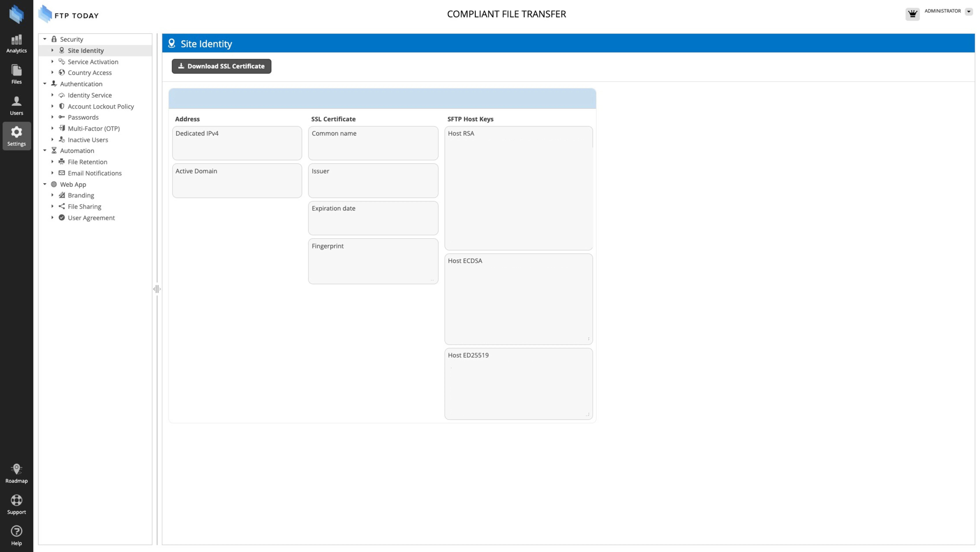This screenshot has height=552, width=980.
Task: Expand the Multi-Factor (OTP) tree node
Action: (53, 128)
